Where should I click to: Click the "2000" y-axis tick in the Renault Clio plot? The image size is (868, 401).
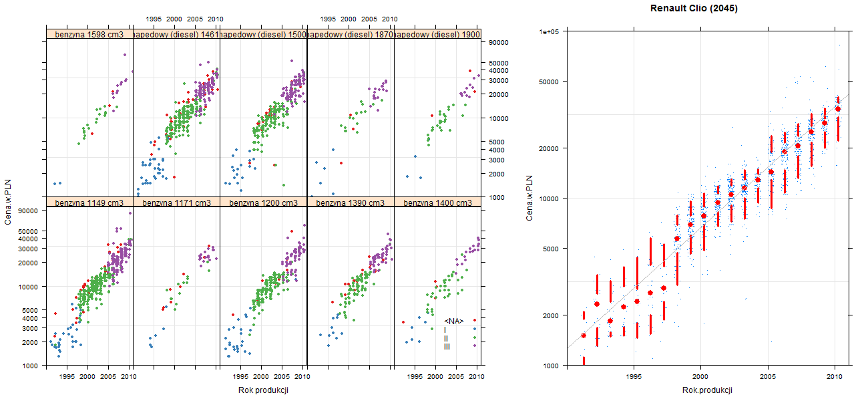click(x=551, y=315)
